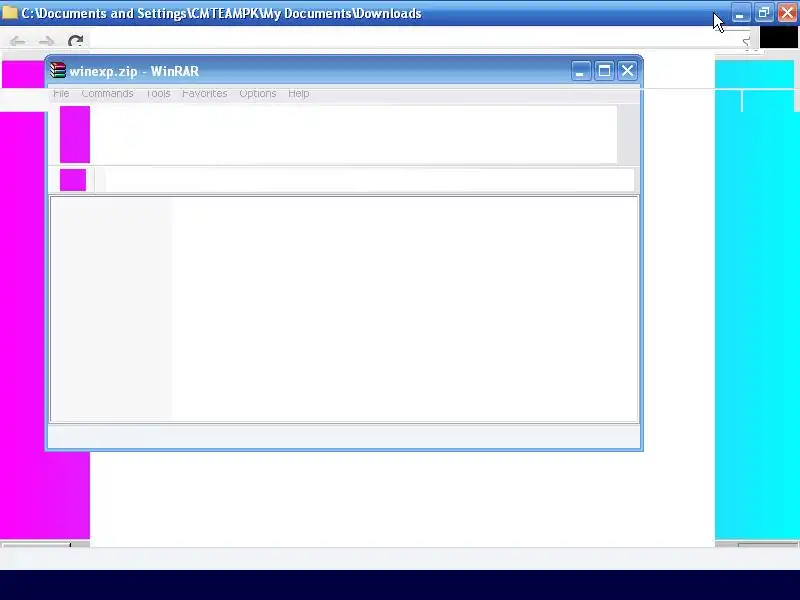
Task: Minimize the winexp.zip WinRAR window
Action: 581,70
